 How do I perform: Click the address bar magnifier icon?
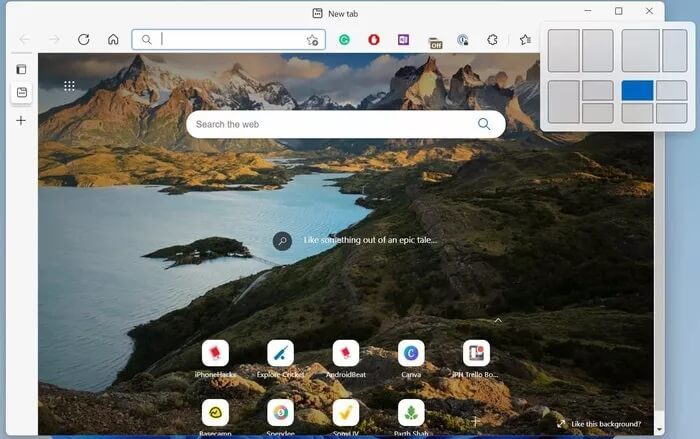pyautogui.click(x=146, y=40)
